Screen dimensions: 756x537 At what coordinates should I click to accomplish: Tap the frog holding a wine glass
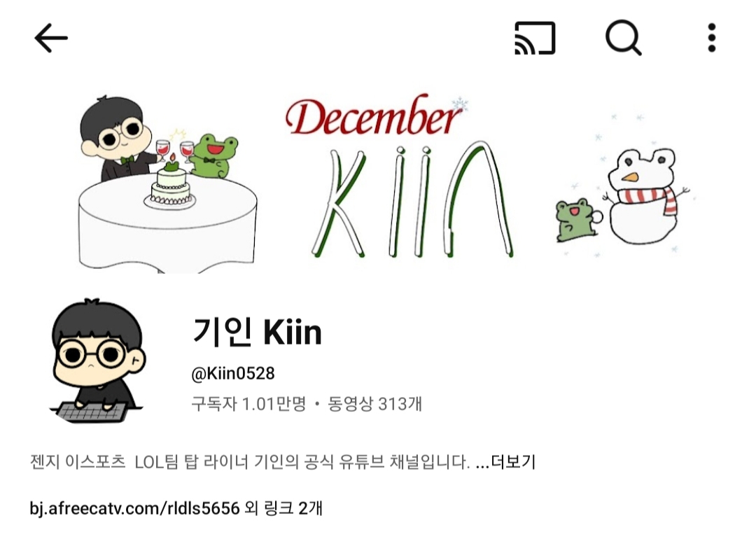pyautogui.click(x=210, y=155)
